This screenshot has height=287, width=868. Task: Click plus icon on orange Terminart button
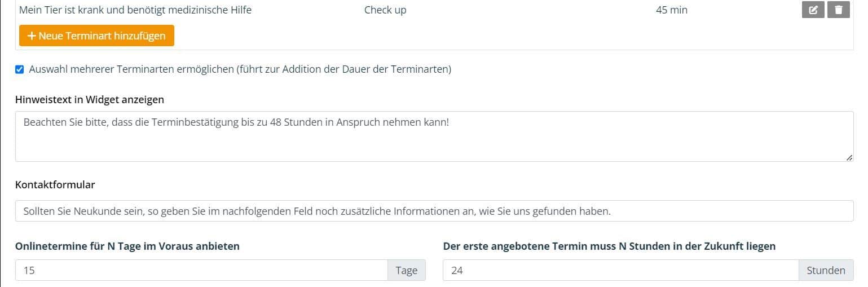tap(32, 36)
